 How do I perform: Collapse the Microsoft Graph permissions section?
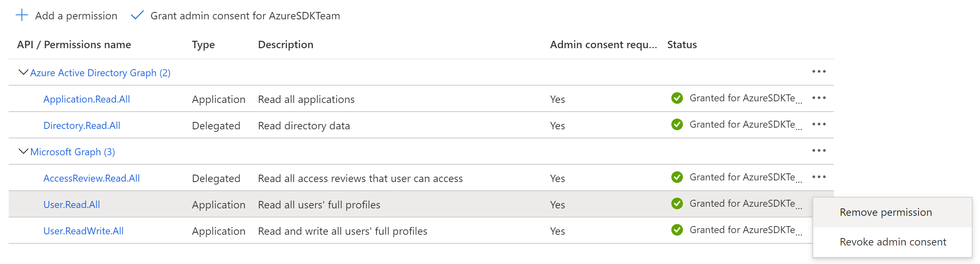(23, 151)
